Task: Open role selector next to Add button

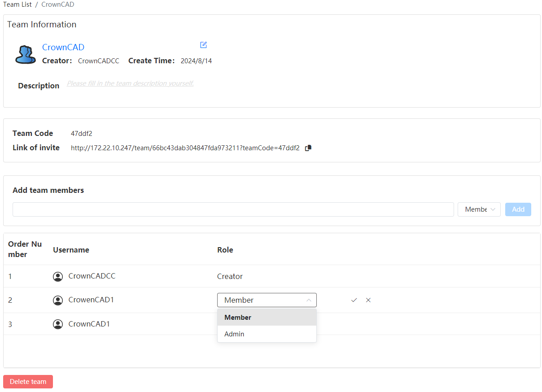Action: pos(479,209)
